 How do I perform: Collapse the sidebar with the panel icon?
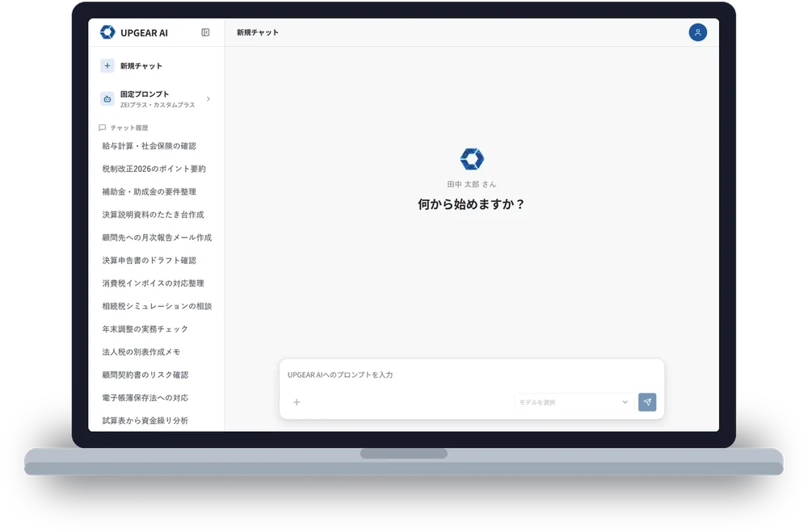[205, 32]
